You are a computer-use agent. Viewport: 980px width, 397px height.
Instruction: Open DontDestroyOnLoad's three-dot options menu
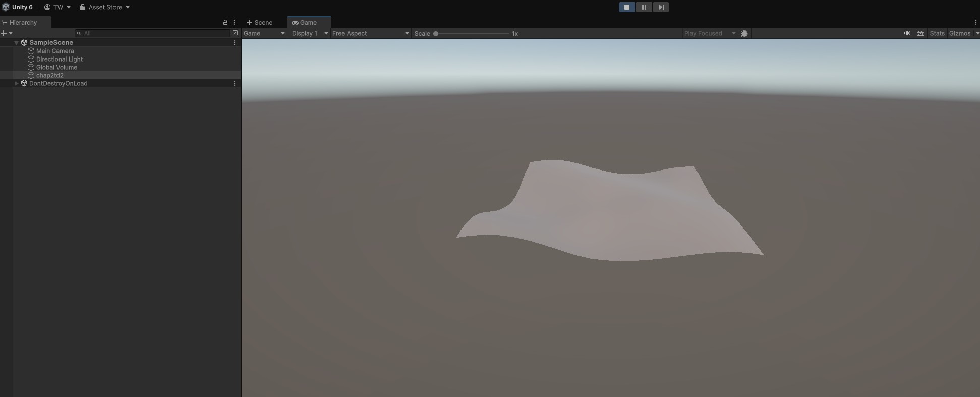pyautogui.click(x=235, y=83)
